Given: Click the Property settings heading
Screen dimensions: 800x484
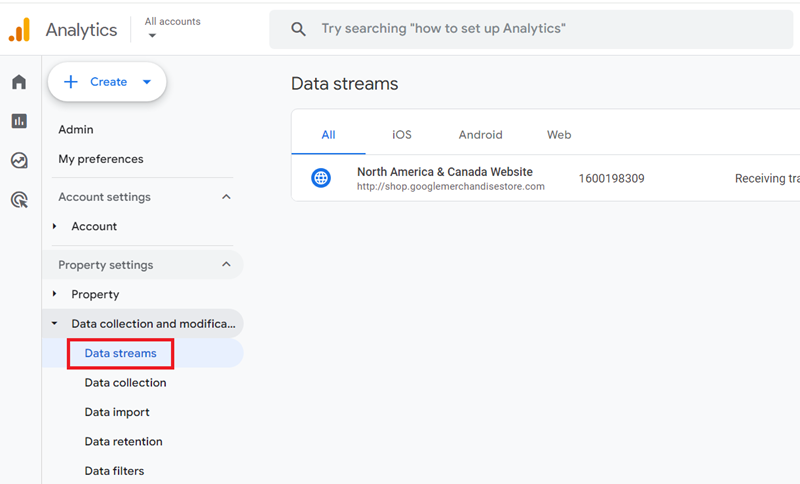Looking at the screenshot, I should pyautogui.click(x=106, y=265).
